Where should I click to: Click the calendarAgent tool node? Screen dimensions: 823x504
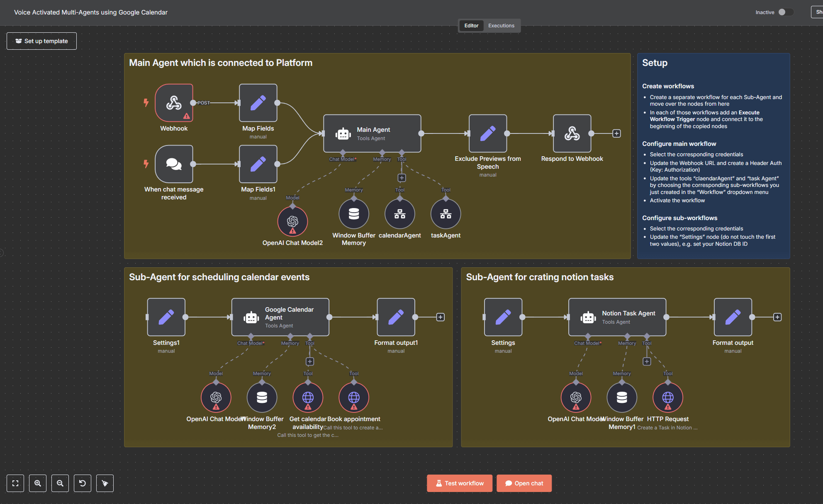pos(400,214)
